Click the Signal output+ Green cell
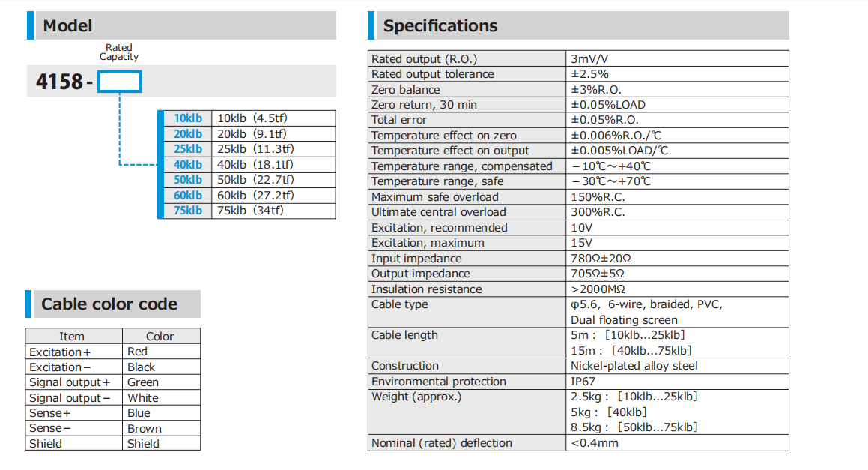 pos(161,382)
